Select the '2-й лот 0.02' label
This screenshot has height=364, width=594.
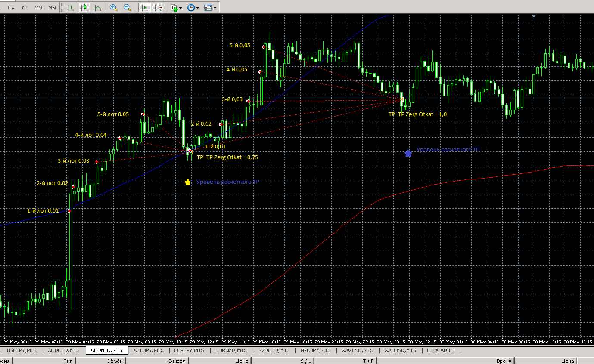pyautogui.click(x=52, y=183)
